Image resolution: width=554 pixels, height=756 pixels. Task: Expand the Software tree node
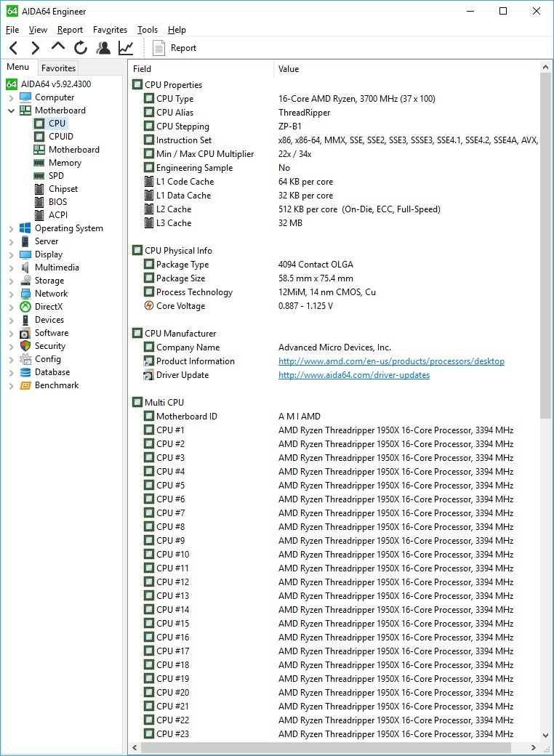[11, 333]
